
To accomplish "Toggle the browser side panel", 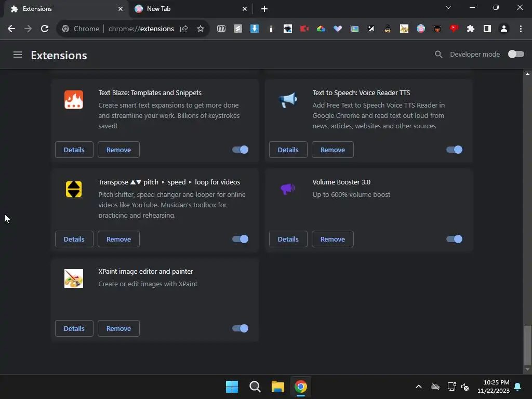I will (x=487, y=29).
